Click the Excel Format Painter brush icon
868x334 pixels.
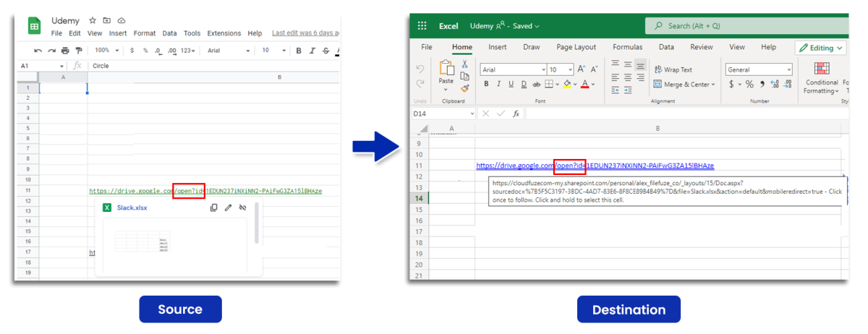(x=464, y=88)
